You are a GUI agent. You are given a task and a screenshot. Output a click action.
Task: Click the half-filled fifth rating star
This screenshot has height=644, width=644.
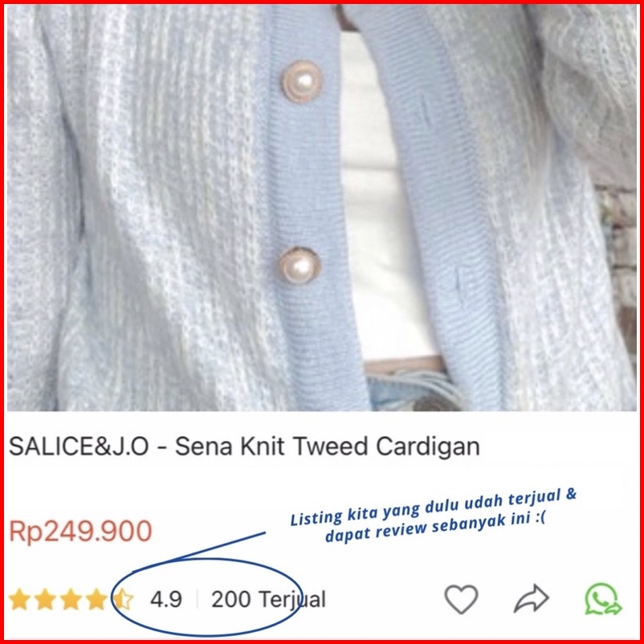(x=122, y=599)
